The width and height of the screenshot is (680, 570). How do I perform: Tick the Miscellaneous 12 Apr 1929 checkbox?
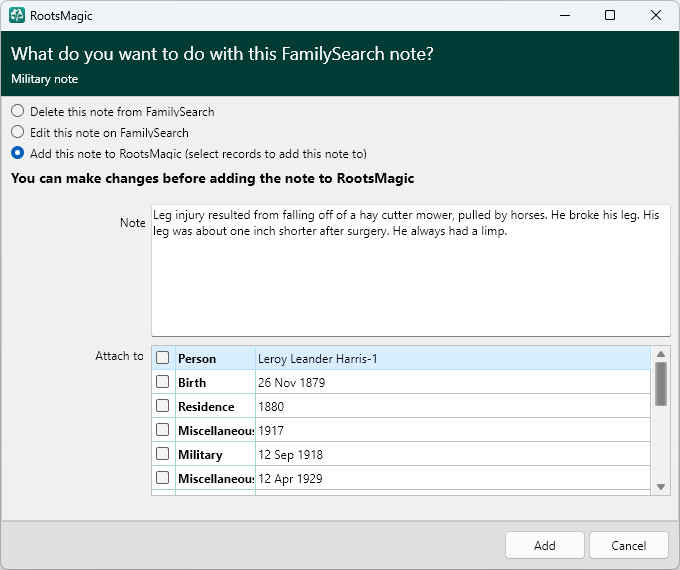(x=163, y=478)
